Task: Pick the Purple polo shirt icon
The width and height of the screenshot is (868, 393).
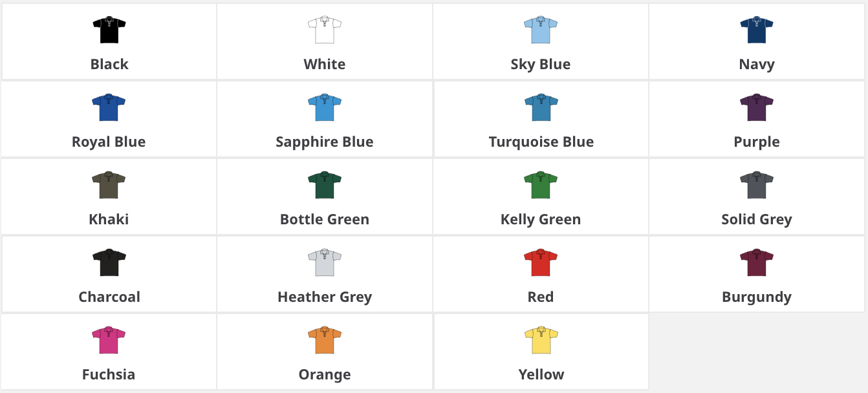Action: (756, 108)
